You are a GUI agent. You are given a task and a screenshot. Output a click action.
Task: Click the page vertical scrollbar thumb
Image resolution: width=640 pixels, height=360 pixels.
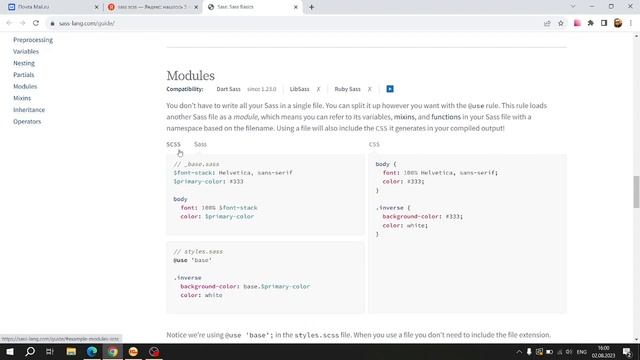pyautogui.click(x=636, y=191)
